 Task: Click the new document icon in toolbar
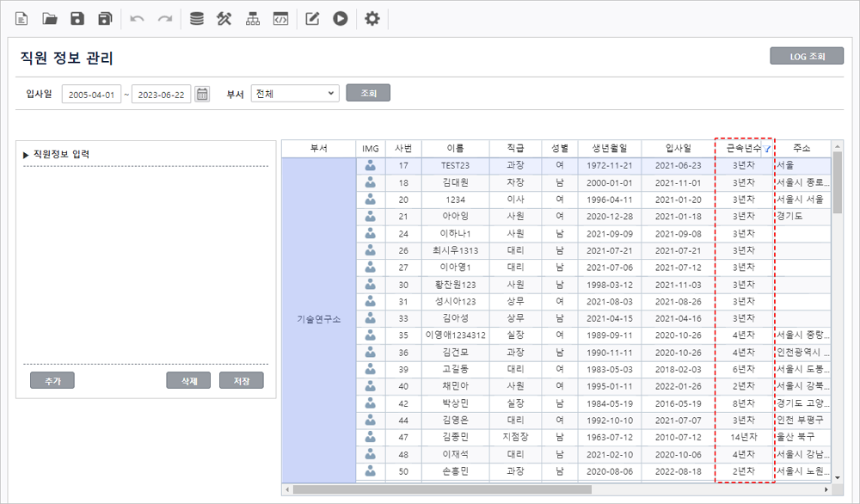21,19
